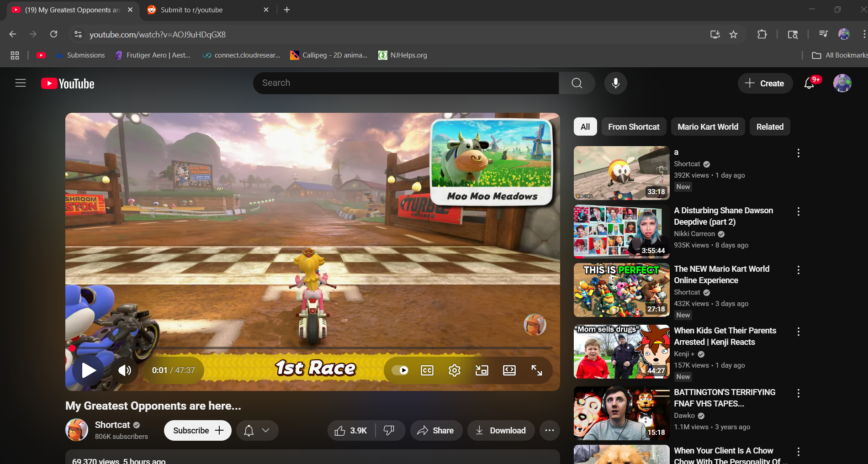The height and width of the screenshot is (464, 868).
Task: Toggle closed captions
Action: 427,370
